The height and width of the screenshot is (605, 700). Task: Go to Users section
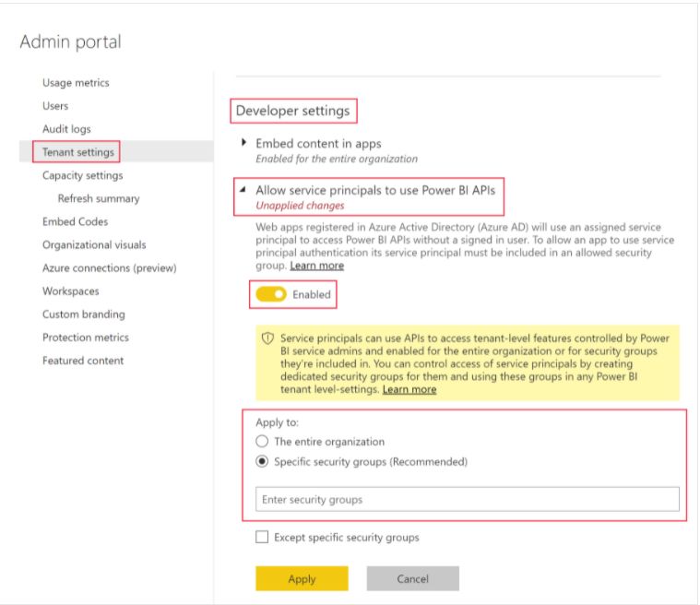coord(55,106)
